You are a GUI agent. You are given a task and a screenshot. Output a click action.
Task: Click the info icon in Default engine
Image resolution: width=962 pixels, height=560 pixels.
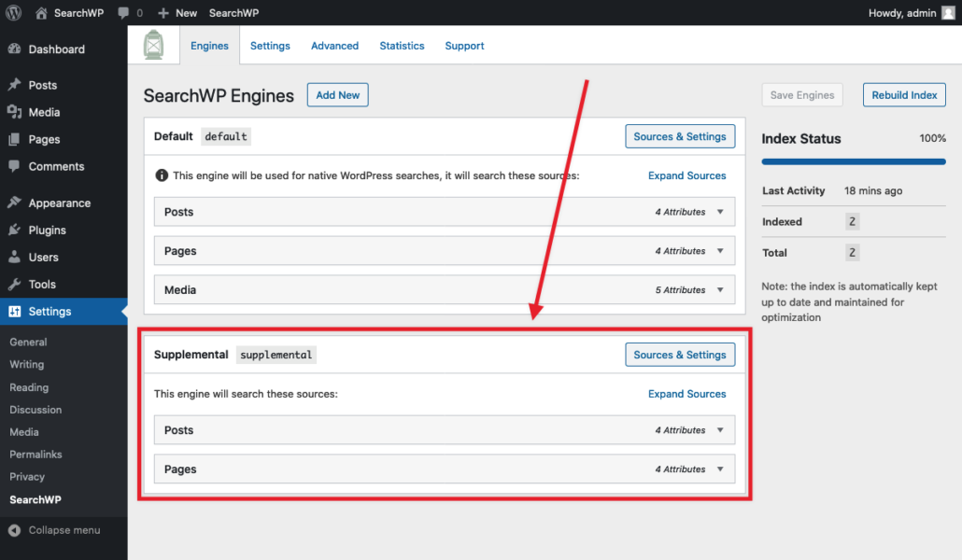coord(162,175)
